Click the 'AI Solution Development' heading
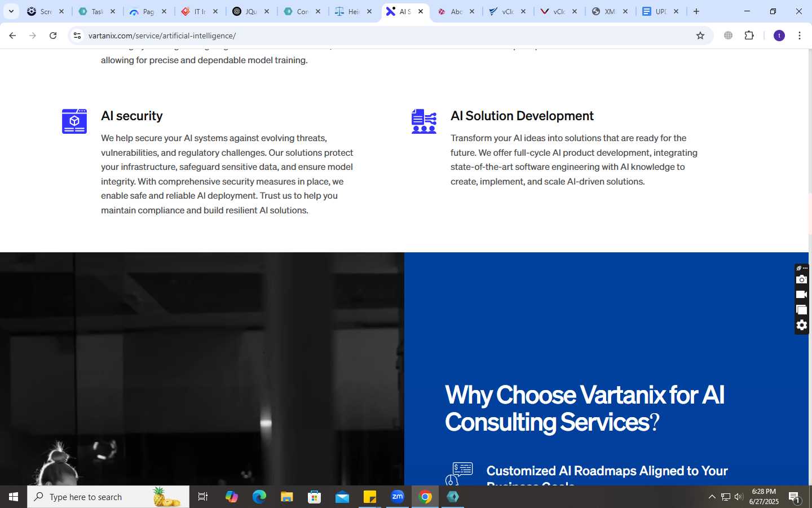812x508 pixels. click(522, 116)
